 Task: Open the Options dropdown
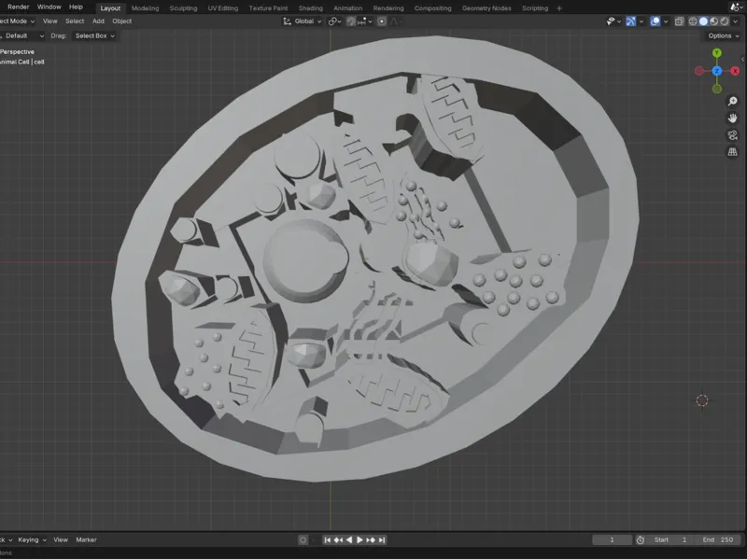[723, 35]
